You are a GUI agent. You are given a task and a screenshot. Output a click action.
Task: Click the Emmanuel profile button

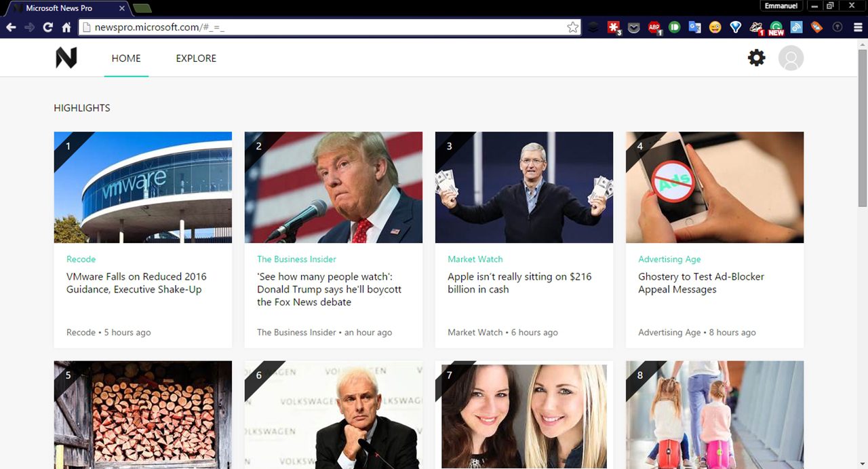781,5
